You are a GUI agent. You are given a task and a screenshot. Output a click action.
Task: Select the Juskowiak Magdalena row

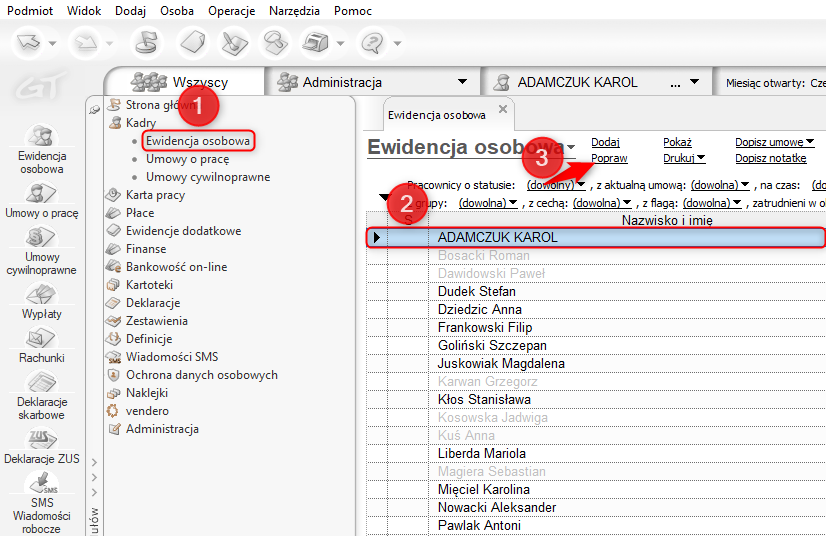(x=596, y=364)
